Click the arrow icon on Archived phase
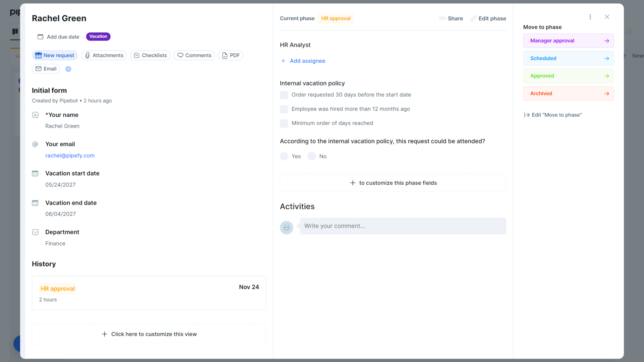This screenshot has width=644, height=362. click(607, 94)
